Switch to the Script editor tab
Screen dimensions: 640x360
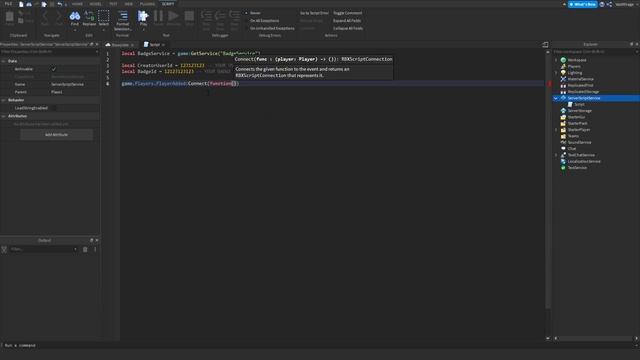point(154,44)
